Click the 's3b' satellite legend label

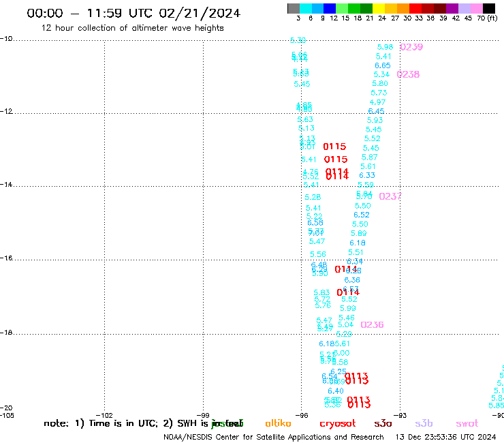(x=424, y=423)
